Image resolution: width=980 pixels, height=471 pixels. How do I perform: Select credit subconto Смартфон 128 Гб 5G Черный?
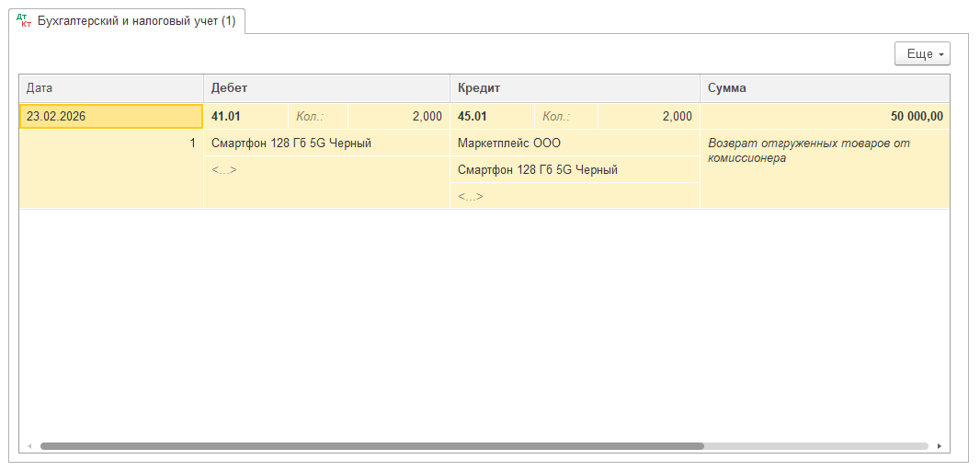(575, 169)
